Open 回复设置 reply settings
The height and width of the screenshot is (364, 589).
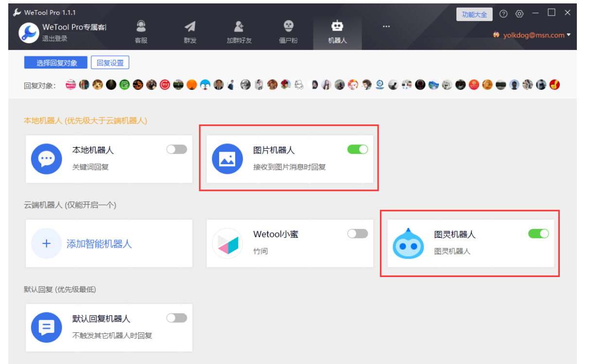pyautogui.click(x=110, y=63)
